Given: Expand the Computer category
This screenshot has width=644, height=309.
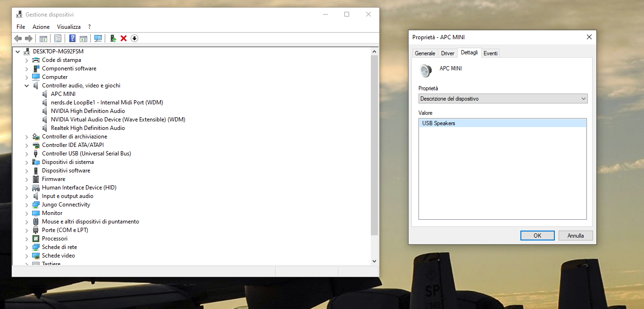Looking at the screenshot, I should (x=27, y=77).
